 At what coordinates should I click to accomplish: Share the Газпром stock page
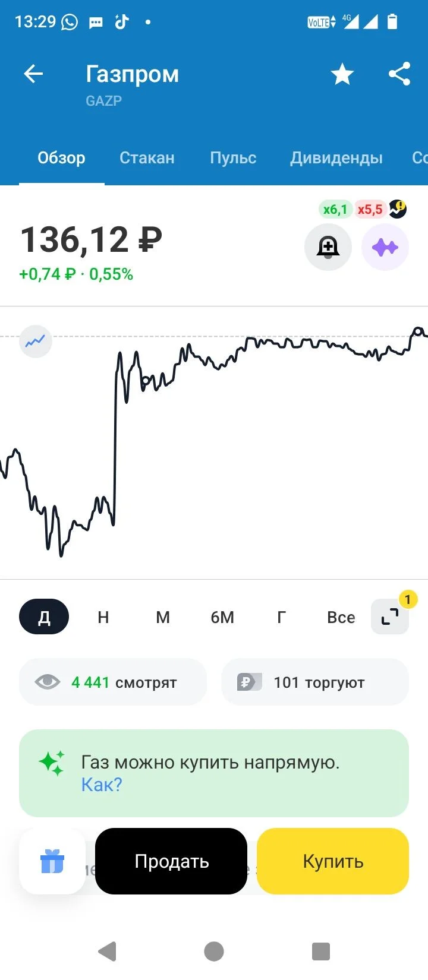click(x=399, y=74)
